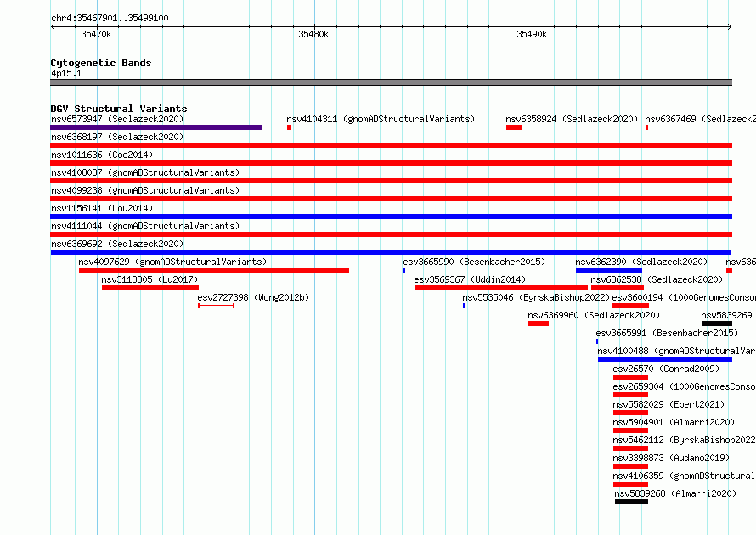Click the red nsv1011636 full-width bar
Image resolution: width=756 pixels, height=535 pixels.
point(391,163)
